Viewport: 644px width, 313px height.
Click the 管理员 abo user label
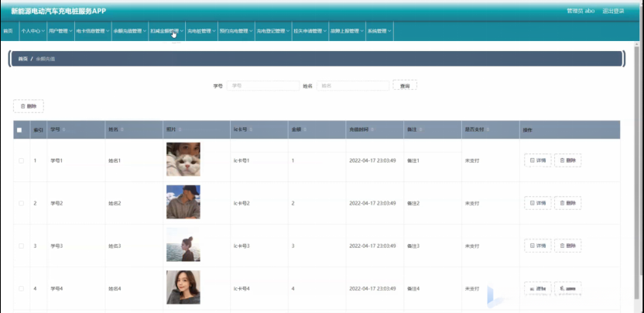tap(581, 11)
